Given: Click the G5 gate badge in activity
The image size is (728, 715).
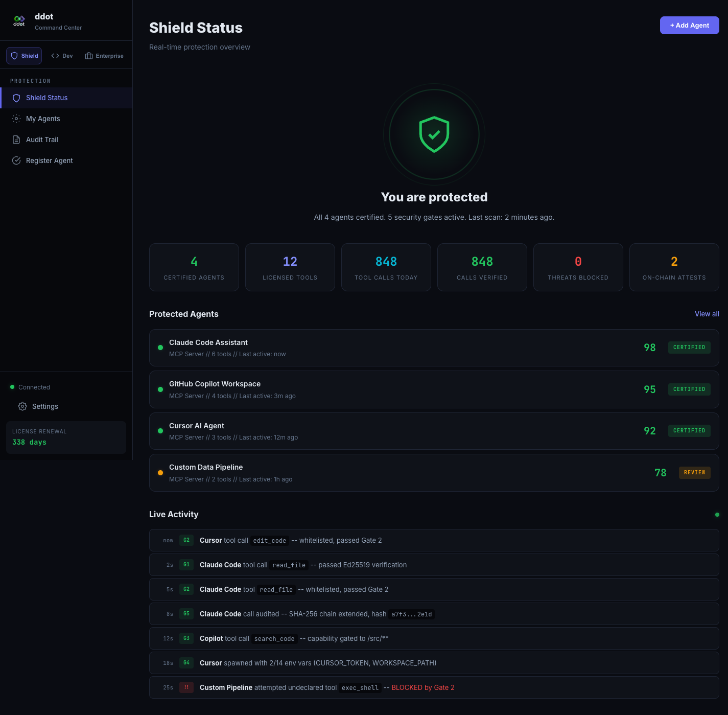Looking at the screenshot, I should [186, 614].
